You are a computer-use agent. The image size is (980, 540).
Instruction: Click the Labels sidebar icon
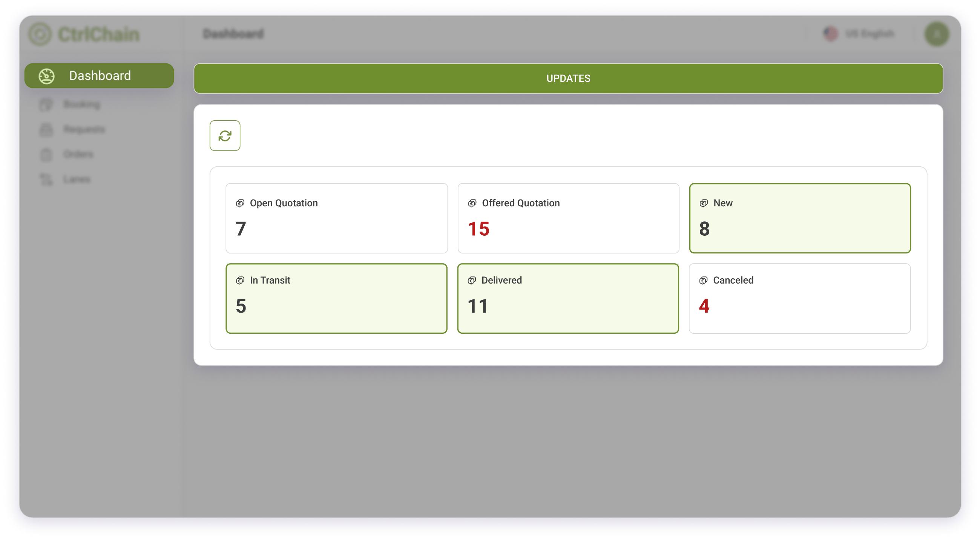(x=47, y=179)
